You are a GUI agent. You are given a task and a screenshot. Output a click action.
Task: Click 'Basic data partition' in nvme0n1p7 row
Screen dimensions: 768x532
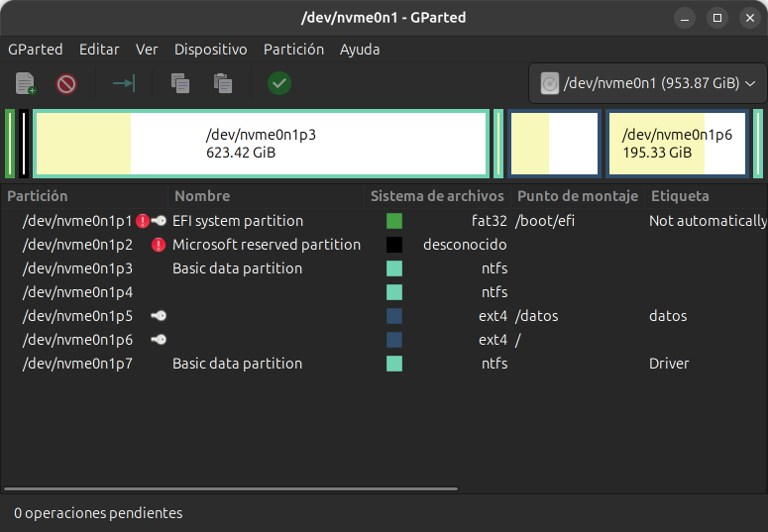pyautogui.click(x=237, y=364)
